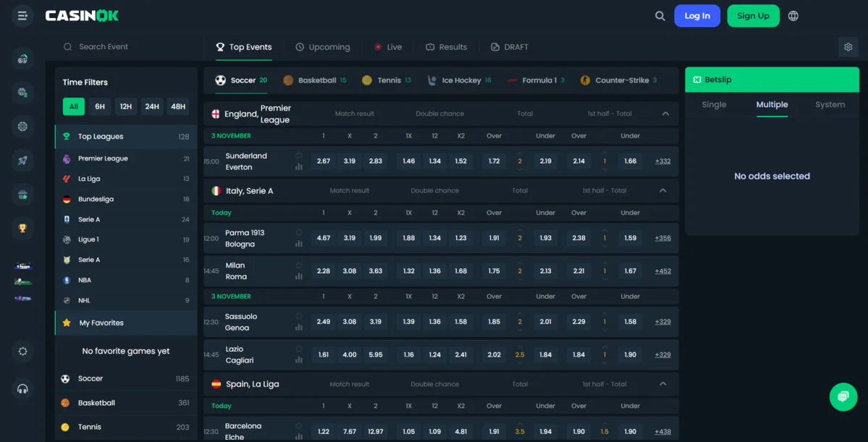Open the hamburger menu beside the logo
868x442 pixels.
point(22,16)
